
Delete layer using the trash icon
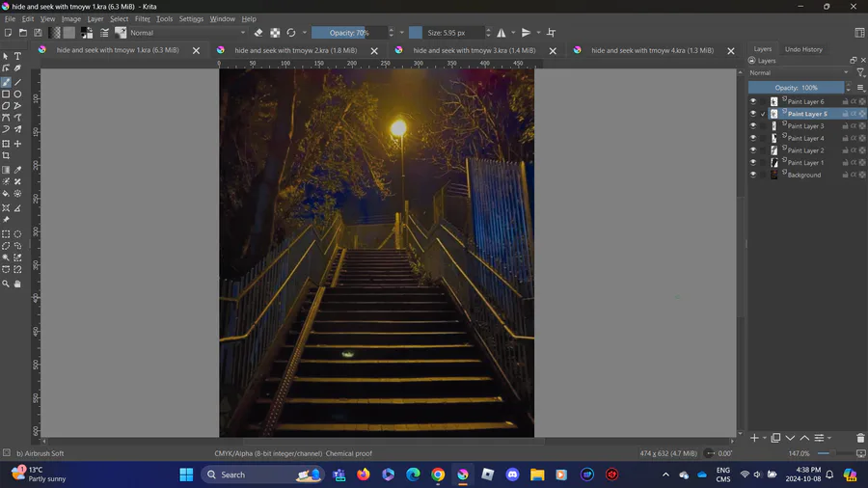860,438
